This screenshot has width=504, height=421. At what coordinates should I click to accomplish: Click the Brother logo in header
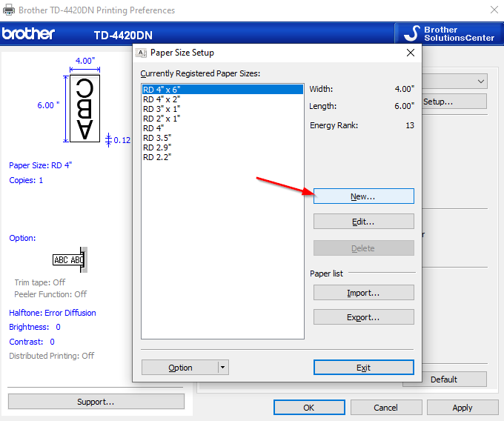[28, 33]
